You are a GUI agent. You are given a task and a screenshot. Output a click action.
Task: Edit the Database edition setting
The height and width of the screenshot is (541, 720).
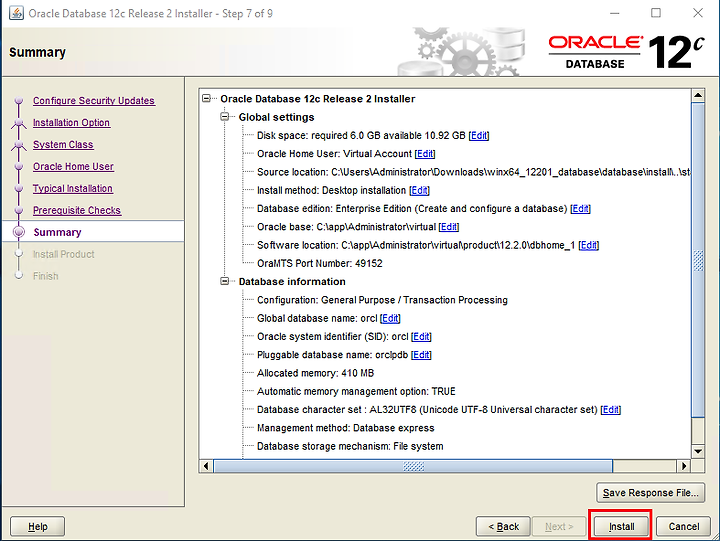[x=580, y=209]
